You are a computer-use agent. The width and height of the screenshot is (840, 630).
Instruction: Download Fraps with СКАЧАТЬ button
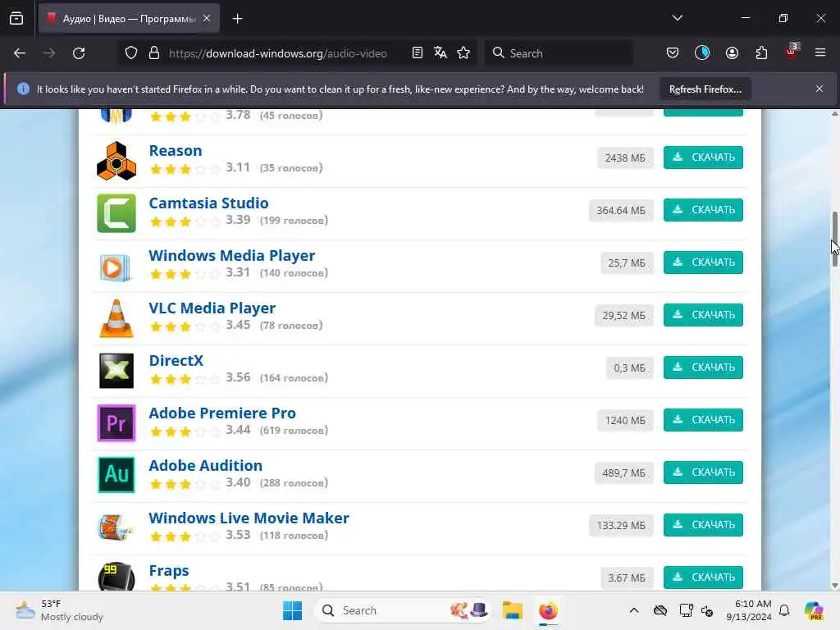click(703, 577)
